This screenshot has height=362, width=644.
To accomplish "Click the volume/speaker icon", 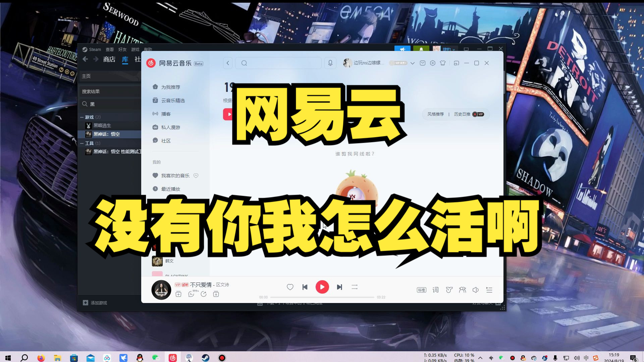I will point(476,290).
